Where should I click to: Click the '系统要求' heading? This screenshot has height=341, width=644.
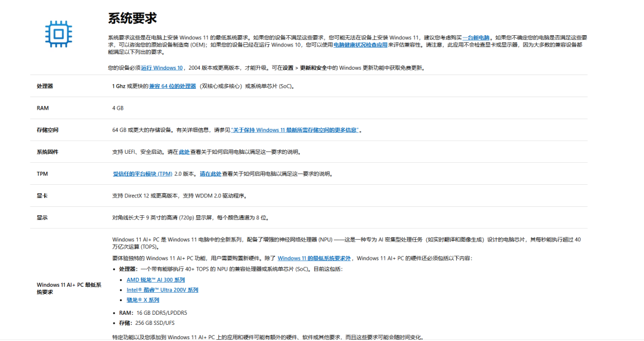click(x=132, y=18)
